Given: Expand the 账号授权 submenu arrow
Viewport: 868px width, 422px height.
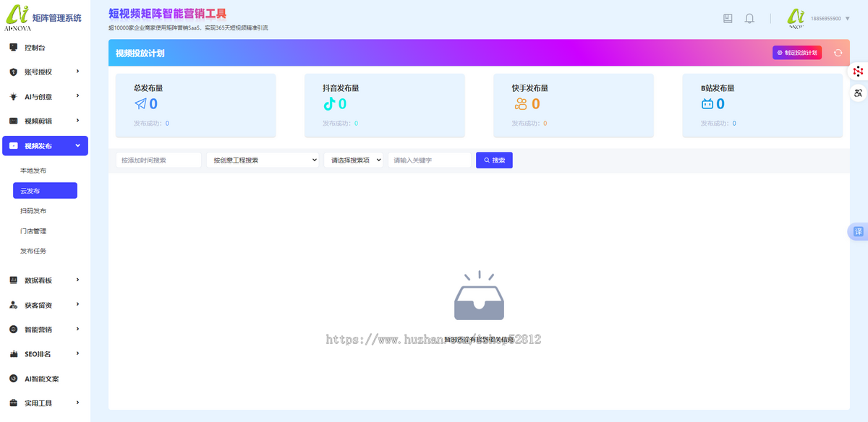Looking at the screenshot, I should (x=77, y=72).
